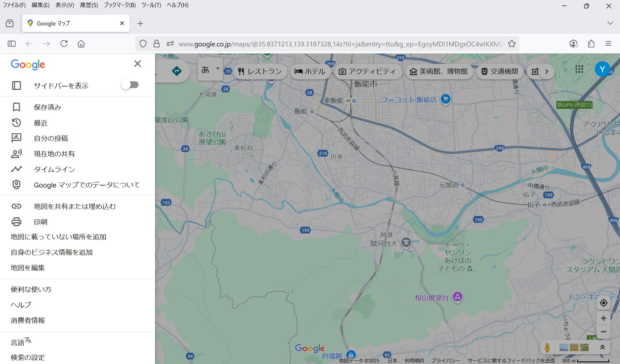The height and width of the screenshot is (364, 620).
Task: Open the あ input mode dropdown arrow
Action: point(218,69)
